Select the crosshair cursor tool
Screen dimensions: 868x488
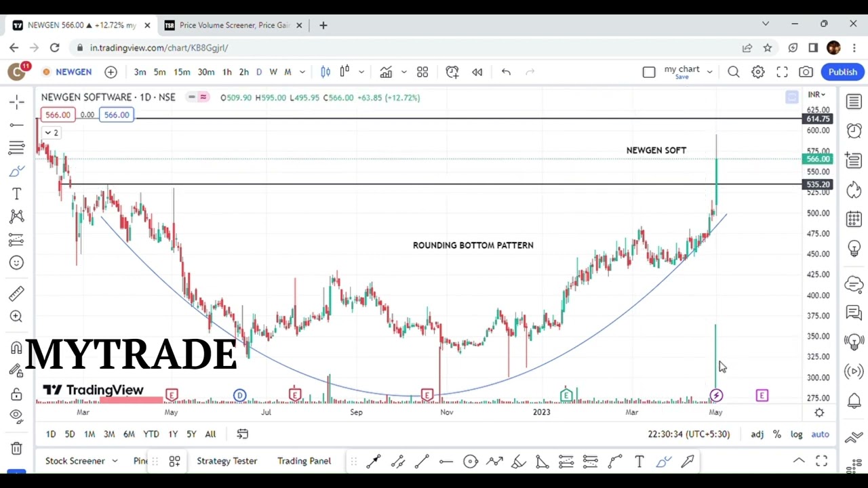[17, 102]
